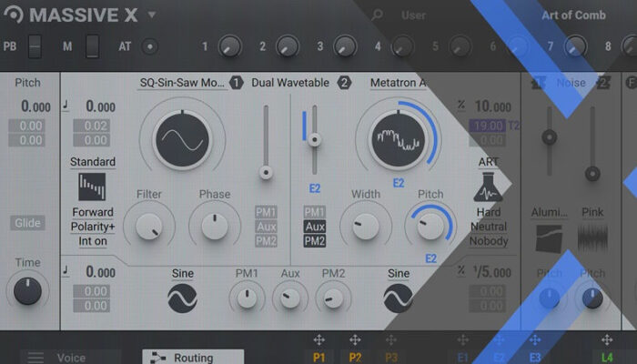Viewport: 637px width, 364px height.
Task: Click the right Sine wave oscillator icon
Action: click(x=398, y=297)
